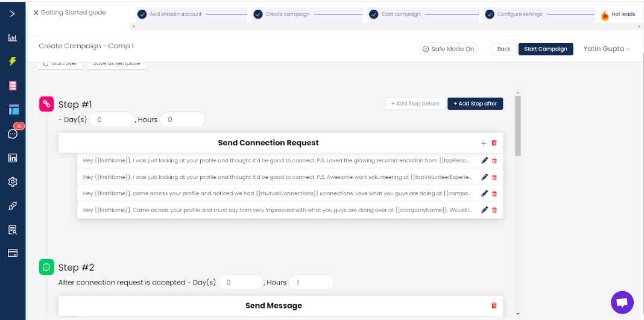This screenshot has width=644, height=320.
Task: Toggle Safe Mode On
Action: click(x=449, y=49)
